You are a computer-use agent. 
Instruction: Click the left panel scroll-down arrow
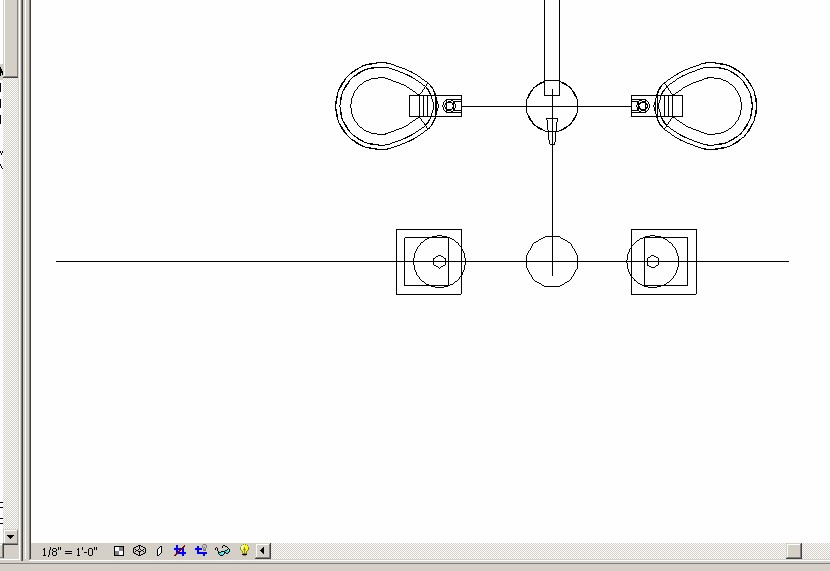coord(10,536)
